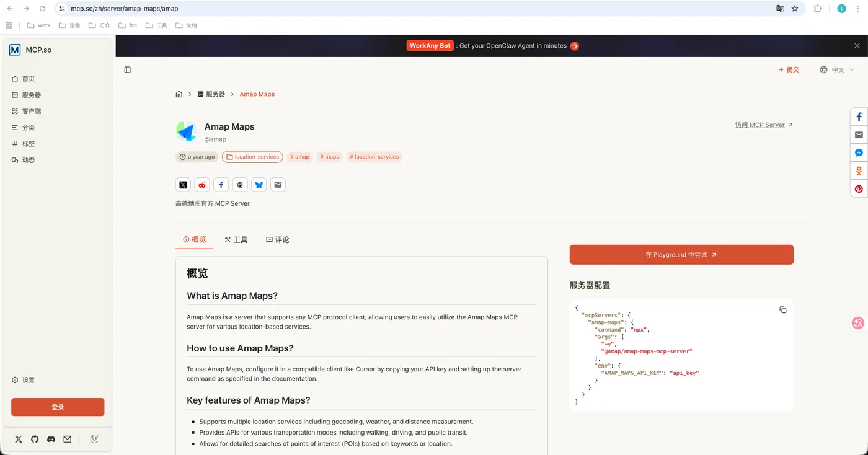Image resolution: width=868 pixels, height=455 pixels.
Task: Share on Threads using the share row
Action: point(240,185)
